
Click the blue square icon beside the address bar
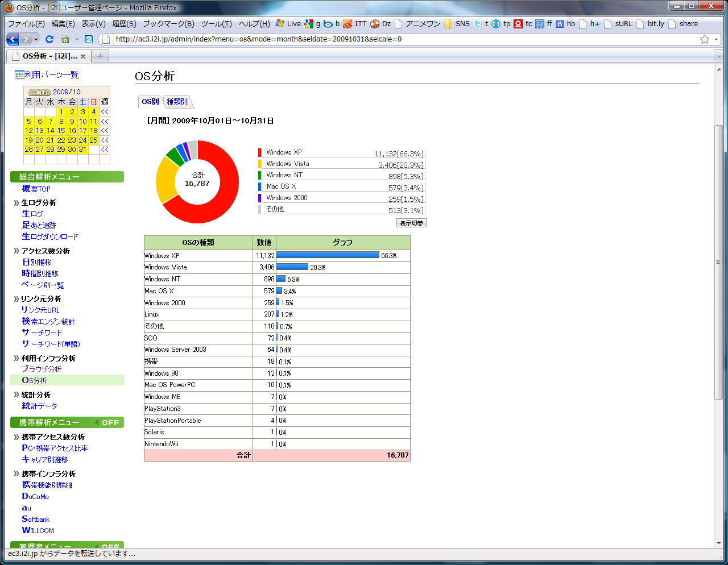[x=88, y=39]
